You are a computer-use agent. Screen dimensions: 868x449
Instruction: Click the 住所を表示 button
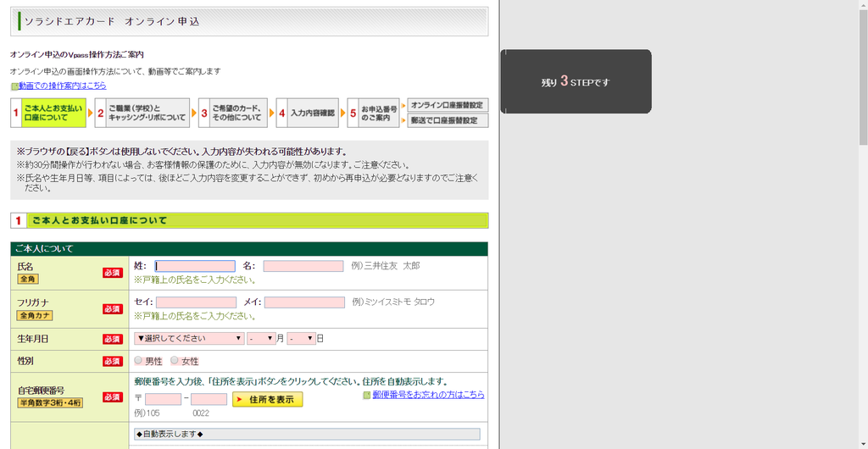tap(267, 399)
